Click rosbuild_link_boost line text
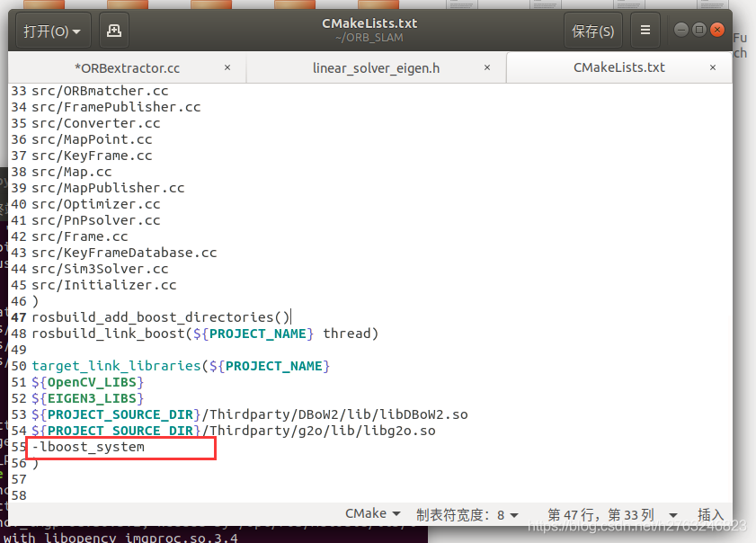756x543 pixels. (205, 334)
